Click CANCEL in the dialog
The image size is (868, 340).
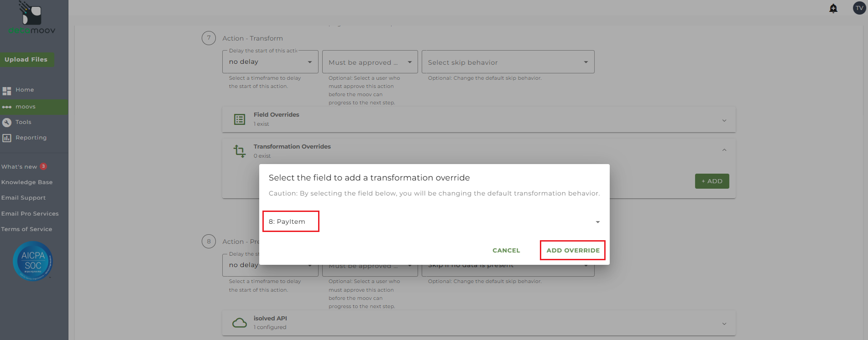point(506,250)
